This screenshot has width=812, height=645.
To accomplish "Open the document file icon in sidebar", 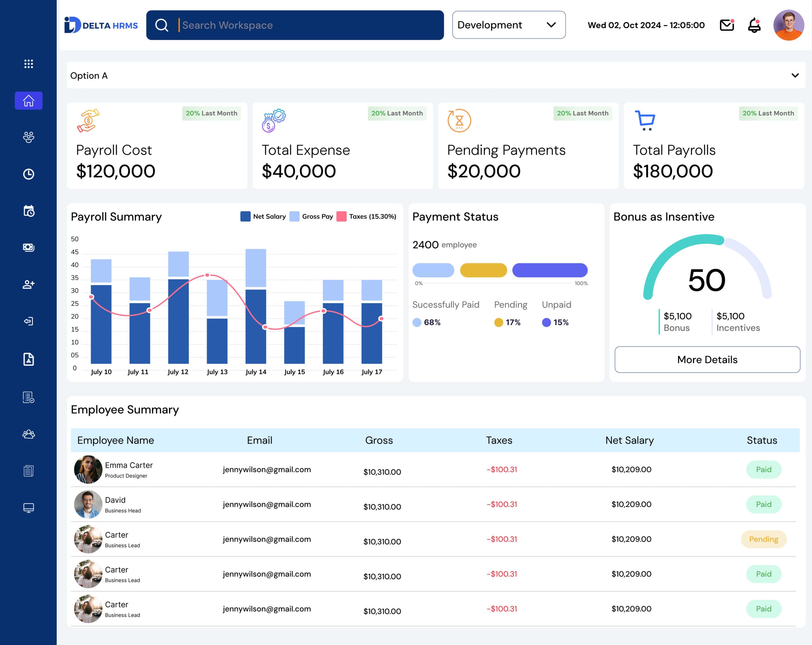I will 29,359.
